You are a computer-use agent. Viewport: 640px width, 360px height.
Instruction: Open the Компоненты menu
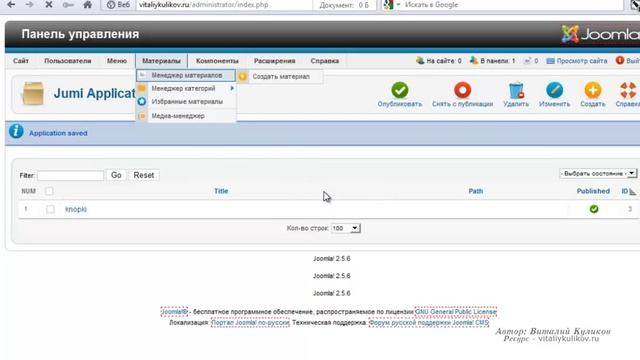point(217,61)
